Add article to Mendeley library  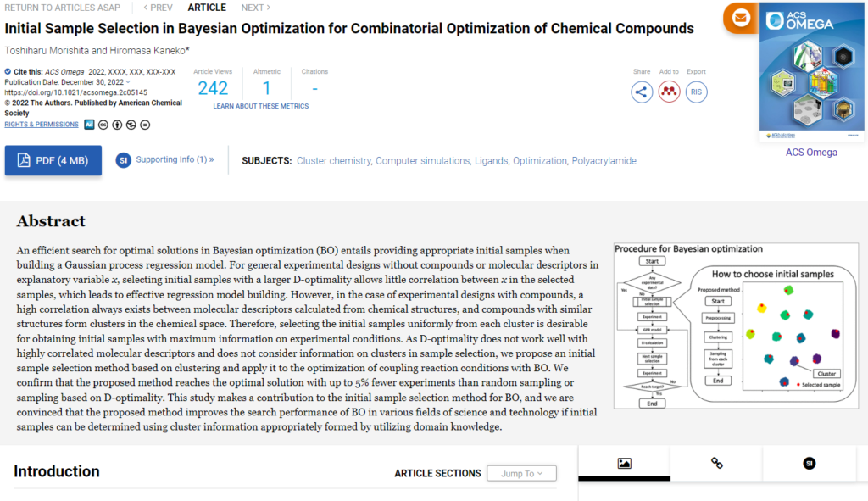pos(670,92)
